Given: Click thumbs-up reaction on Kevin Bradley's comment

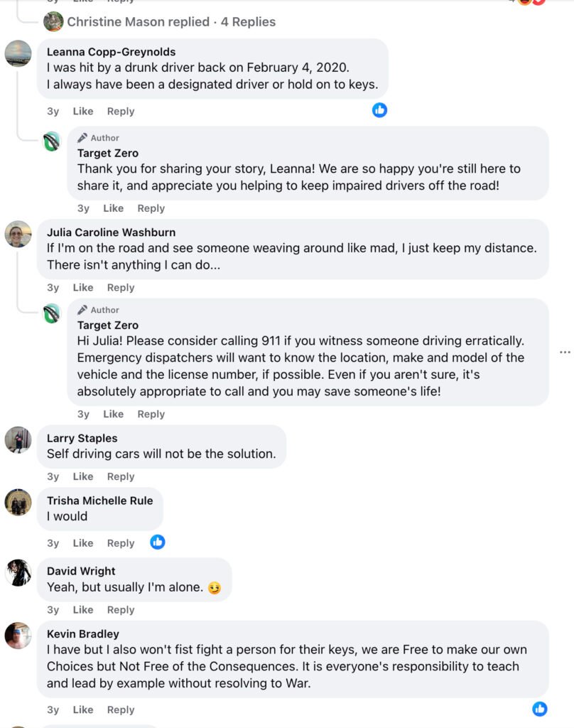Looking at the screenshot, I should point(540,709).
